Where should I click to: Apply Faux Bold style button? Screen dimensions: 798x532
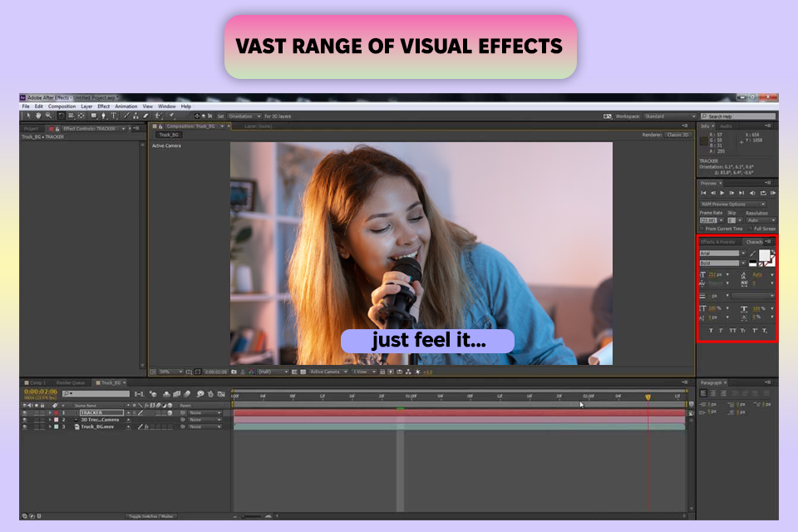click(711, 330)
